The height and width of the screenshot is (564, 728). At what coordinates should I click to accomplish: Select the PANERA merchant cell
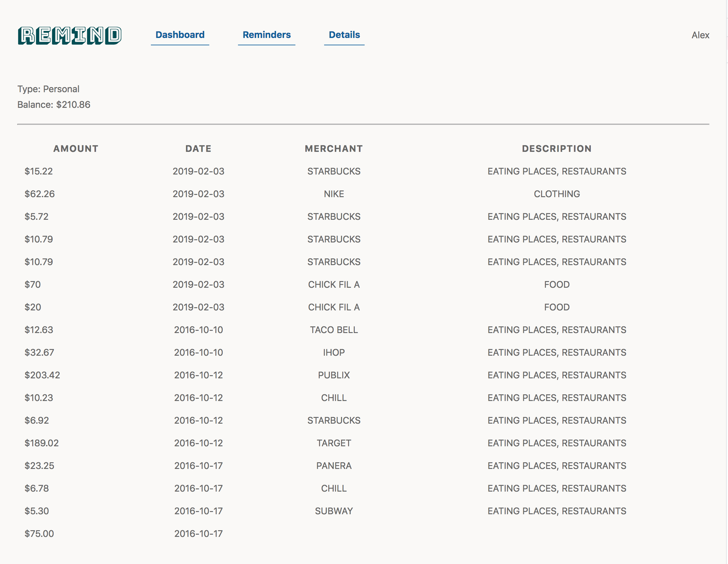point(334,466)
